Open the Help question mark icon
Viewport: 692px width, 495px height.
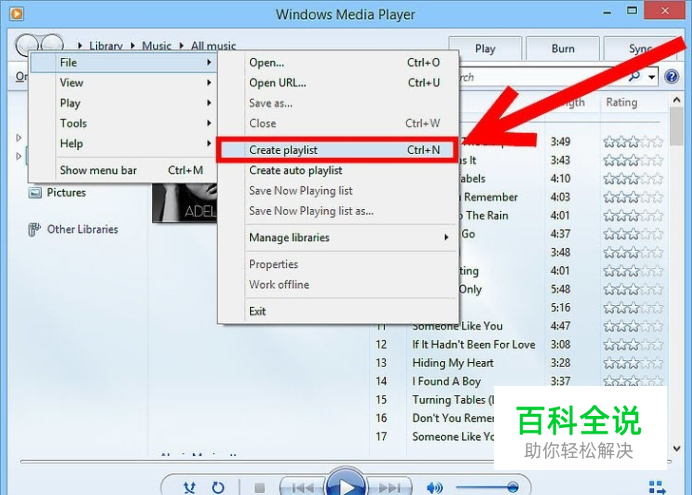671,77
